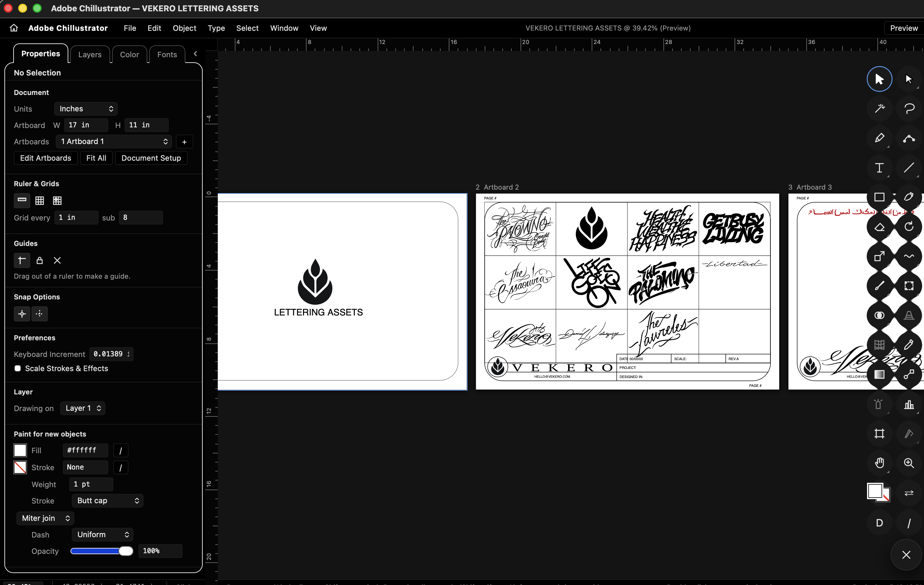Switch to the Color tab
The width and height of the screenshot is (924, 585).
[x=129, y=54]
